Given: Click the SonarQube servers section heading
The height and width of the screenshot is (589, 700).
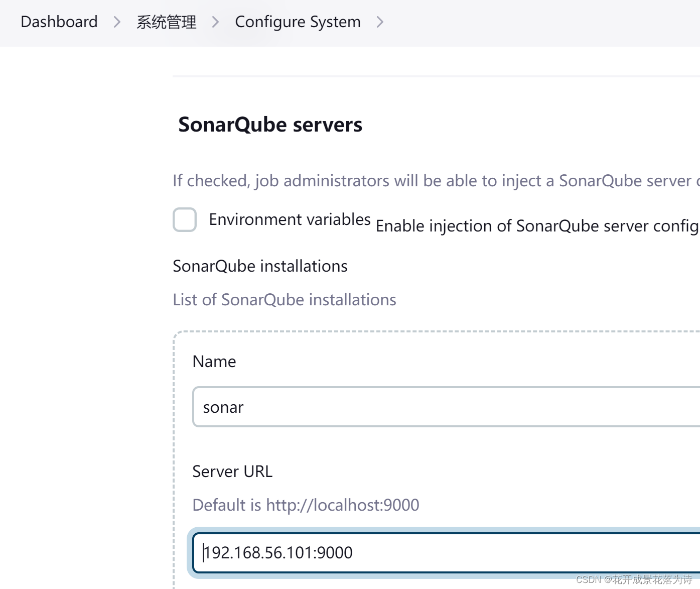Looking at the screenshot, I should [270, 125].
